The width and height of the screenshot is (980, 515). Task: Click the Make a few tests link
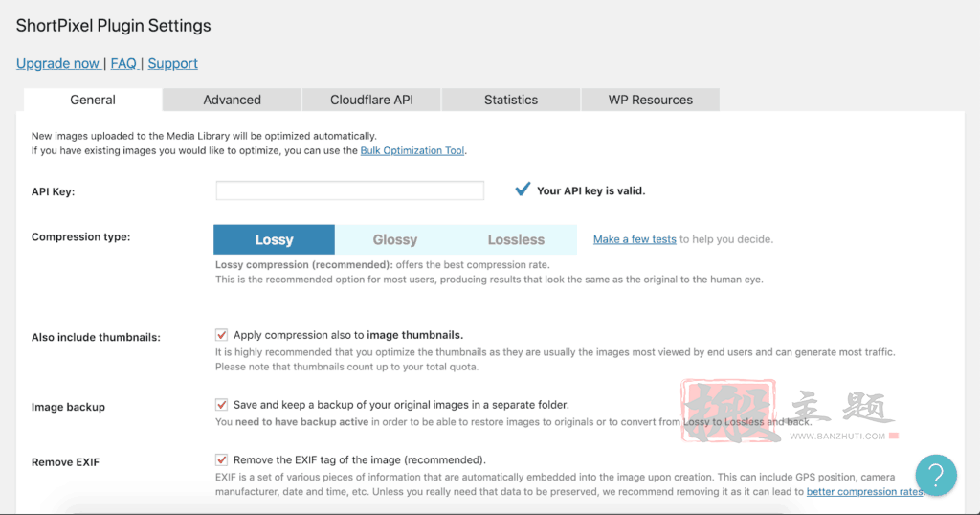point(635,239)
